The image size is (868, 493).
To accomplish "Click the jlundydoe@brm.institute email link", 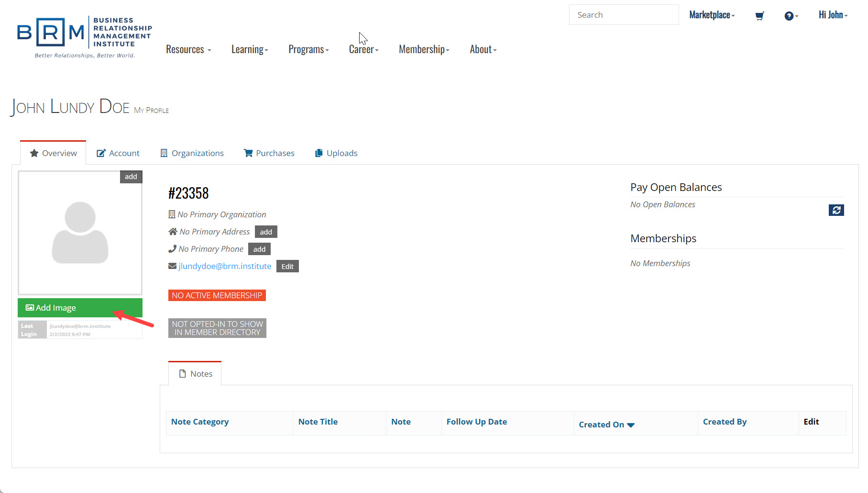I will (x=225, y=266).
